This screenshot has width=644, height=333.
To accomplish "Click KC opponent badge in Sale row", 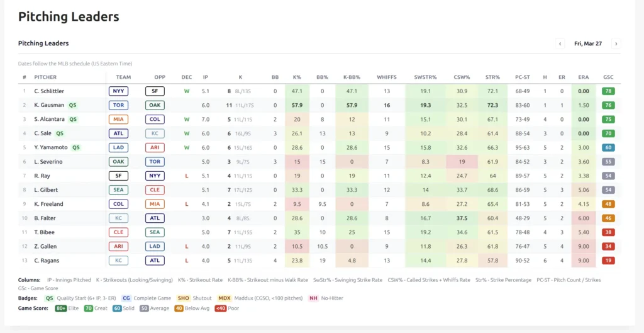I will tap(155, 133).
